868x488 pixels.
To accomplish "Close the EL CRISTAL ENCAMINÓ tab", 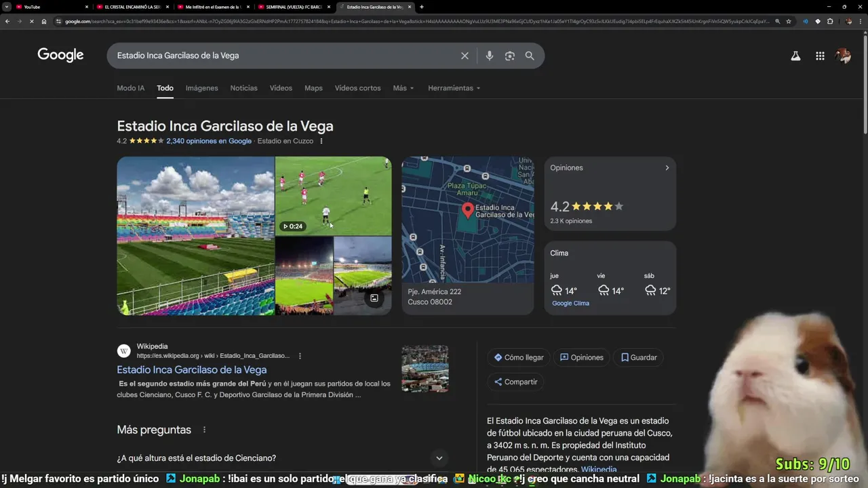I will pyautogui.click(x=167, y=7).
